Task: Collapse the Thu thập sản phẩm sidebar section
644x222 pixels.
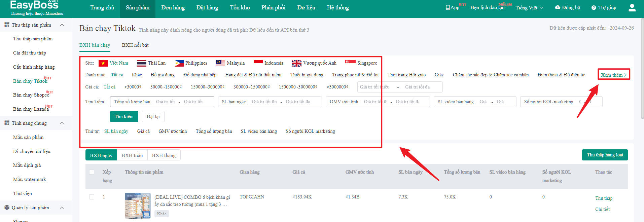Action: click(62, 25)
